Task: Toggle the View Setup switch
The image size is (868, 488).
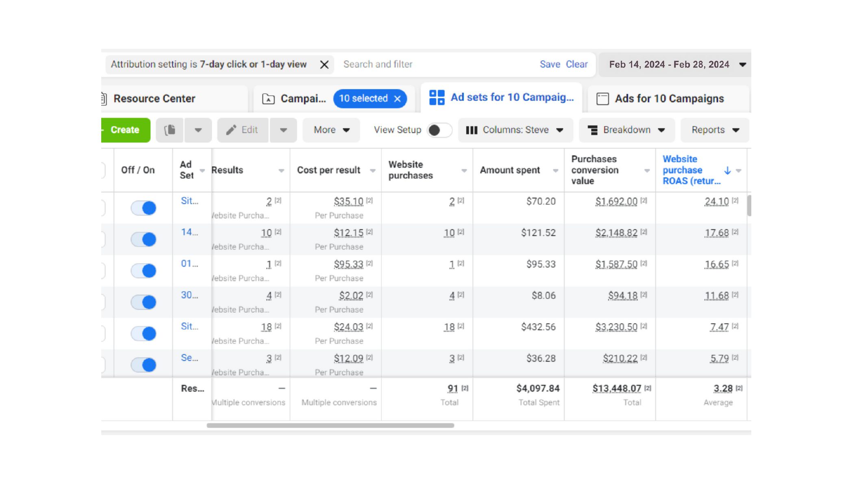Action: (439, 130)
